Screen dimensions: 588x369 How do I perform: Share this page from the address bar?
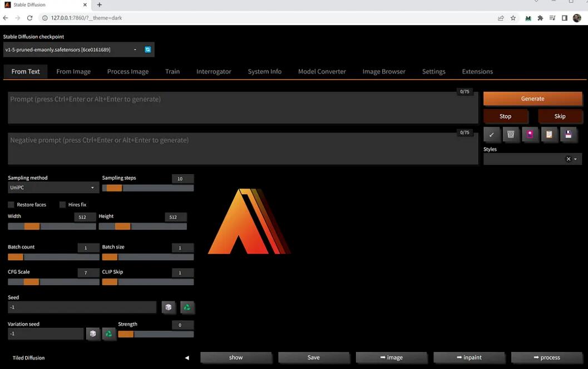(x=501, y=18)
